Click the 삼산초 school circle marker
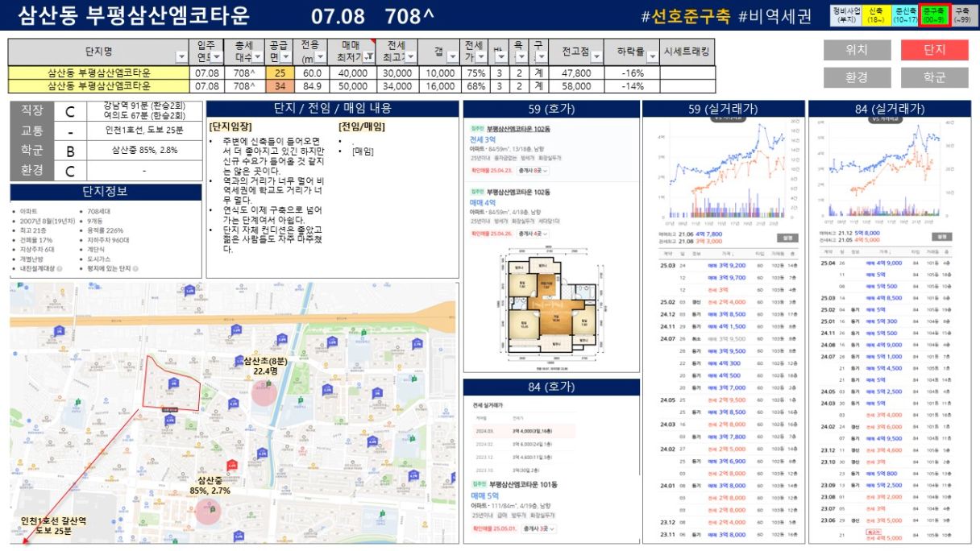The height and width of the screenshot is (551, 980). coord(263,392)
